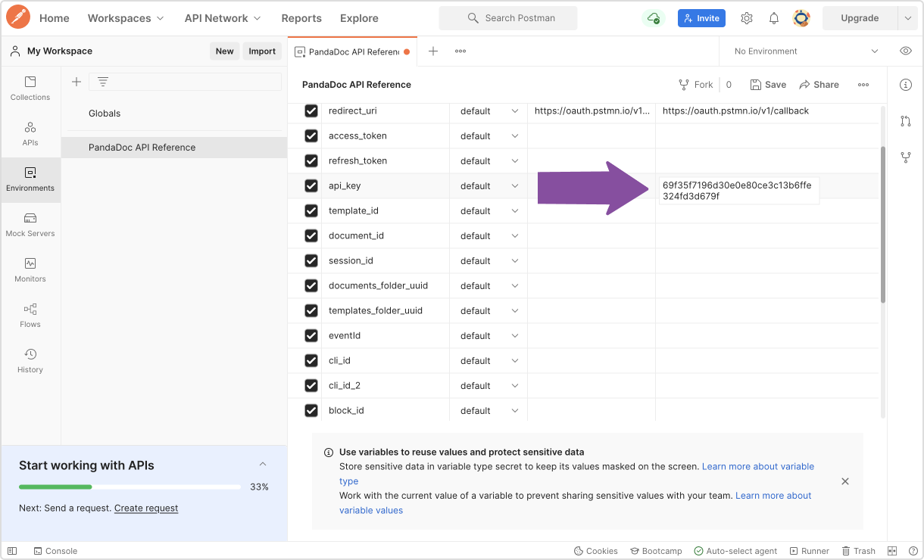The width and height of the screenshot is (924, 560).
Task: Open type dropdown for access_token row
Action: tap(489, 135)
